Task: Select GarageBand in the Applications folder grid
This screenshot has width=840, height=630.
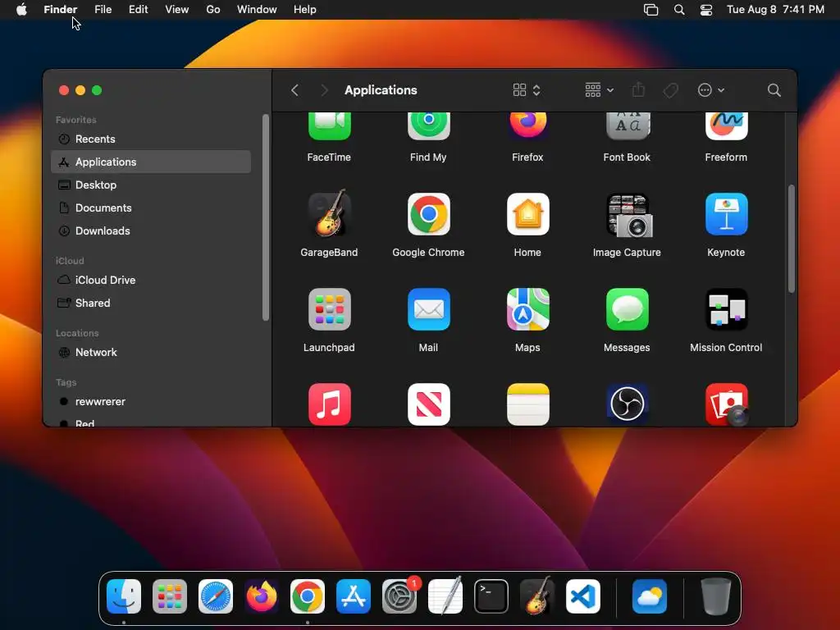Action: 330,213
